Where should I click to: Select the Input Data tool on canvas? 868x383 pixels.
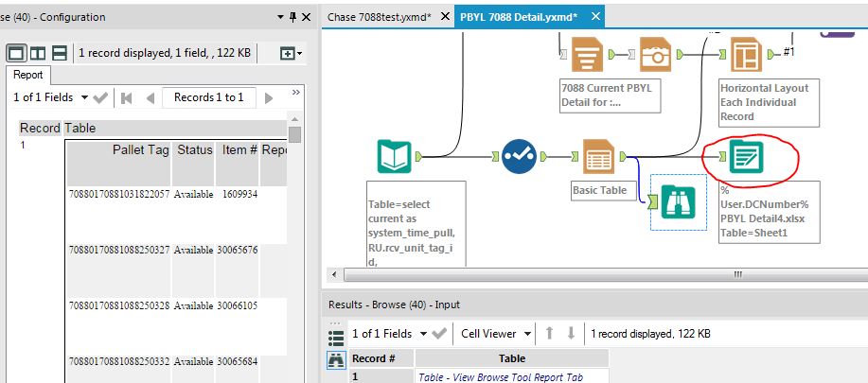click(x=394, y=156)
